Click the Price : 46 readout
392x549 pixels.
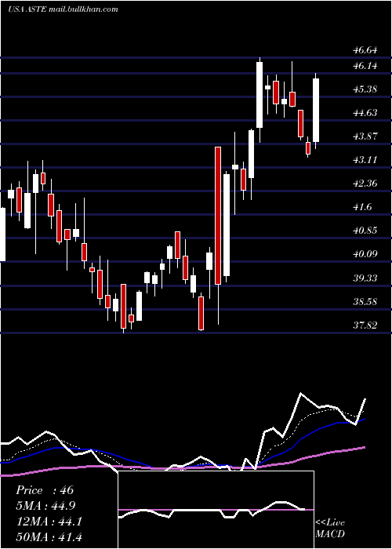coord(45,490)
